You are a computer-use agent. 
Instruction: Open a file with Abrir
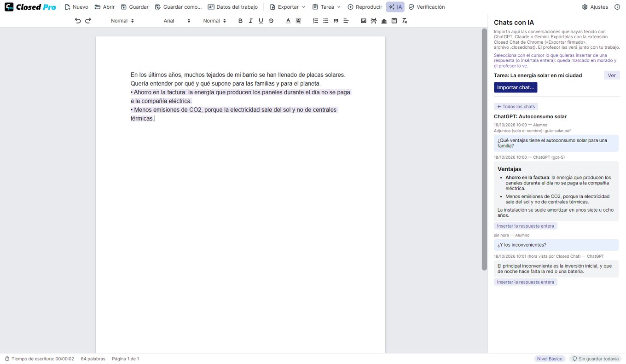[104, 7]
